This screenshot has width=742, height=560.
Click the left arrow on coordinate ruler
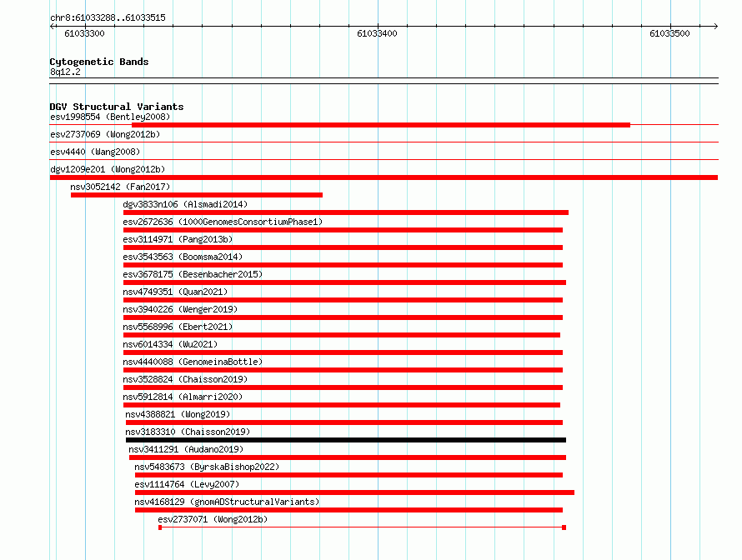(52, 26)
